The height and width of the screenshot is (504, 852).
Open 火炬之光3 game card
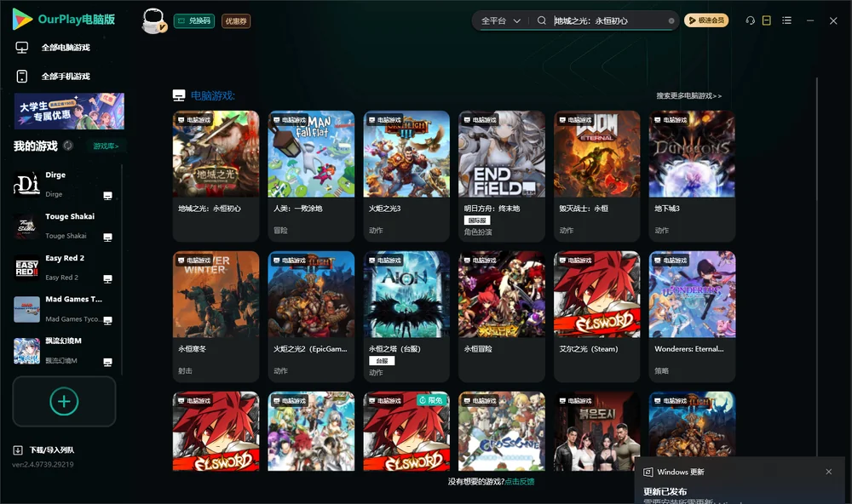(x=406, y=175)
